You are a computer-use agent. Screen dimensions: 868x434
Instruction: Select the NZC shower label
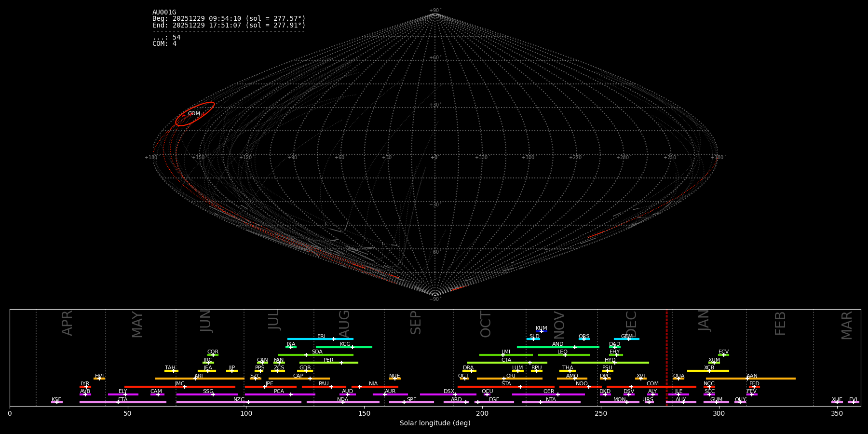click(239, 400)
